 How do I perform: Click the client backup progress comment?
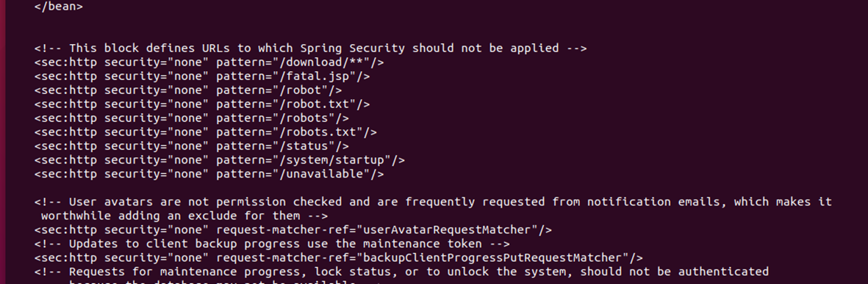pos(272,244)
